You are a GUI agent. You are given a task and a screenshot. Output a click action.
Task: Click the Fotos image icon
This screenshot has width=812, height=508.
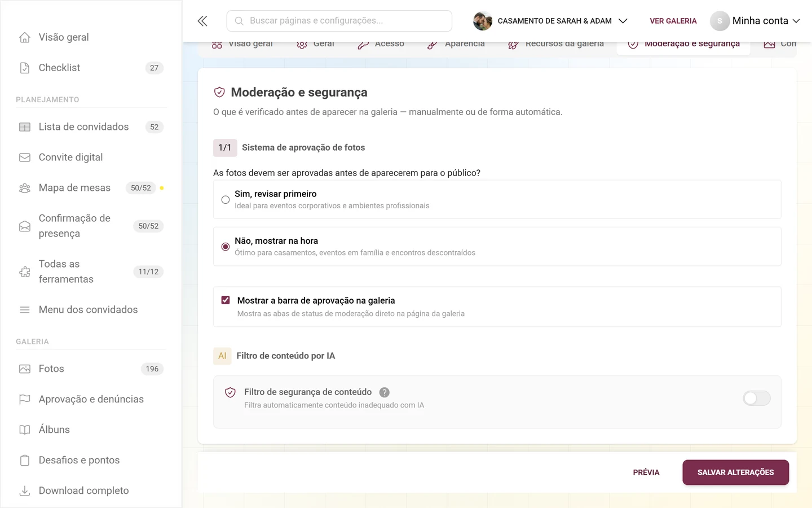click(x=25, y=369)
